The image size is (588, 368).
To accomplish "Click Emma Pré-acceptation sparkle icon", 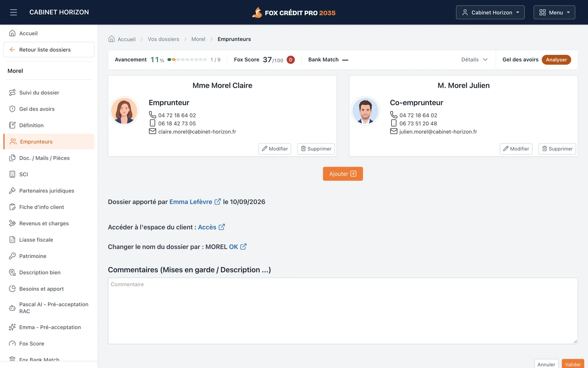I will 12,327.
